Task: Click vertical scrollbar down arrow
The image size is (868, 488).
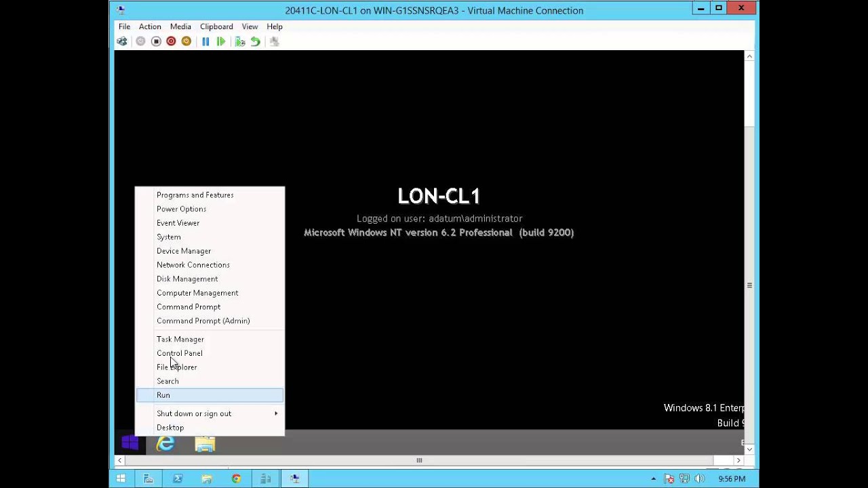Action: 749,449
